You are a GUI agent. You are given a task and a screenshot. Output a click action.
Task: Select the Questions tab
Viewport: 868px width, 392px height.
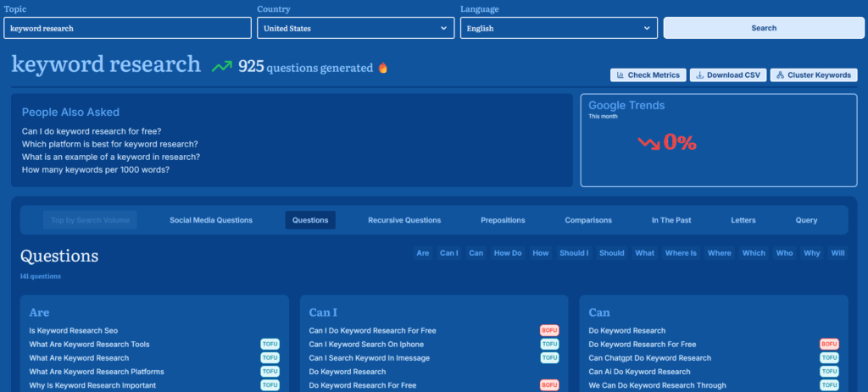coord(310,220)
